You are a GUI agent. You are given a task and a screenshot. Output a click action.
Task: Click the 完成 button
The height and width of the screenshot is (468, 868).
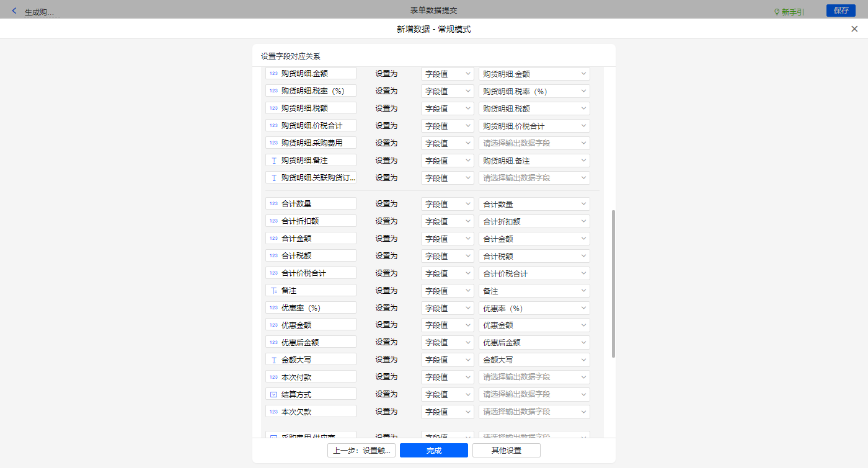433,451
